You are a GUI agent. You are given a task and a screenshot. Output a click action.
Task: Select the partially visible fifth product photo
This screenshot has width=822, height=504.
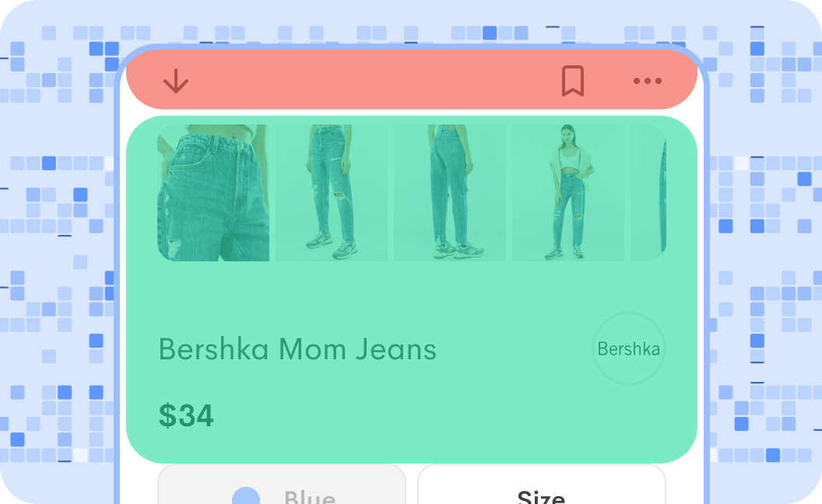click(x=648, y=193)
